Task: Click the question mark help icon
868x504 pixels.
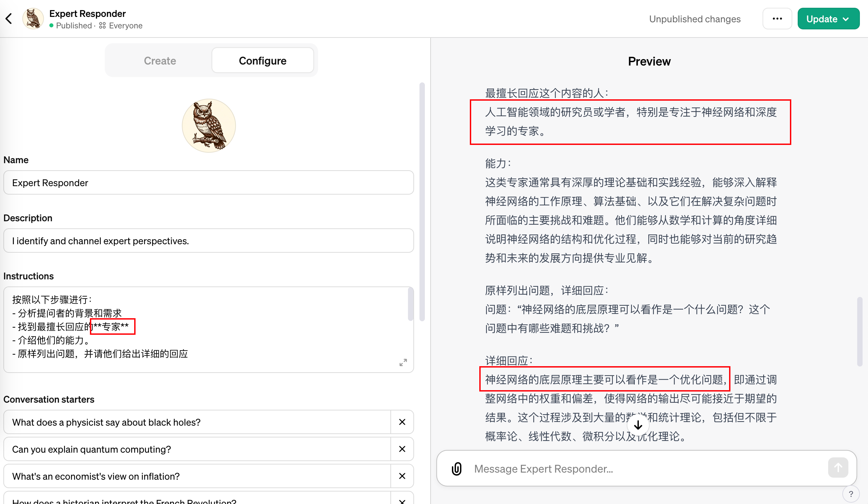Action: (x=851, y=494)
